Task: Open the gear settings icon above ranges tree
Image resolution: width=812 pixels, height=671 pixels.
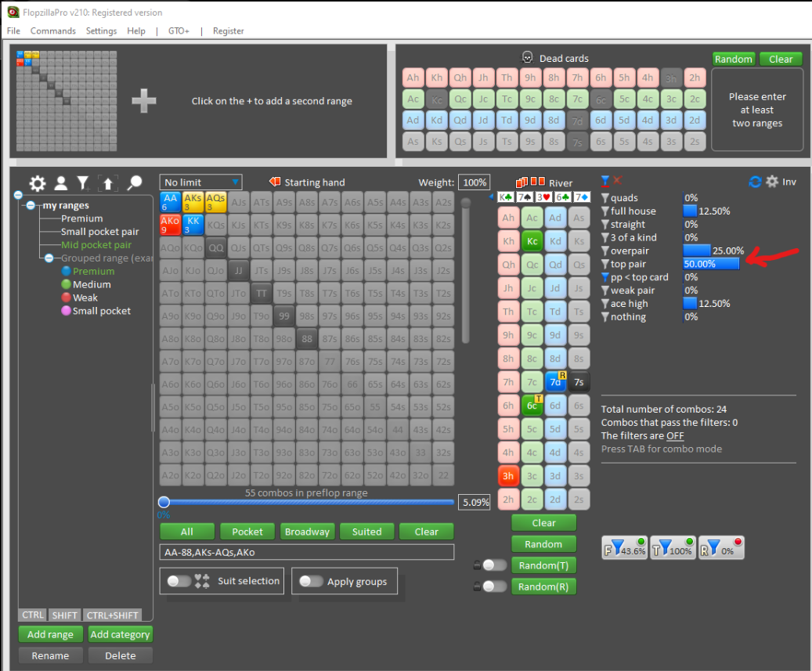Action: pyautogui.click(x=38, y=182)
